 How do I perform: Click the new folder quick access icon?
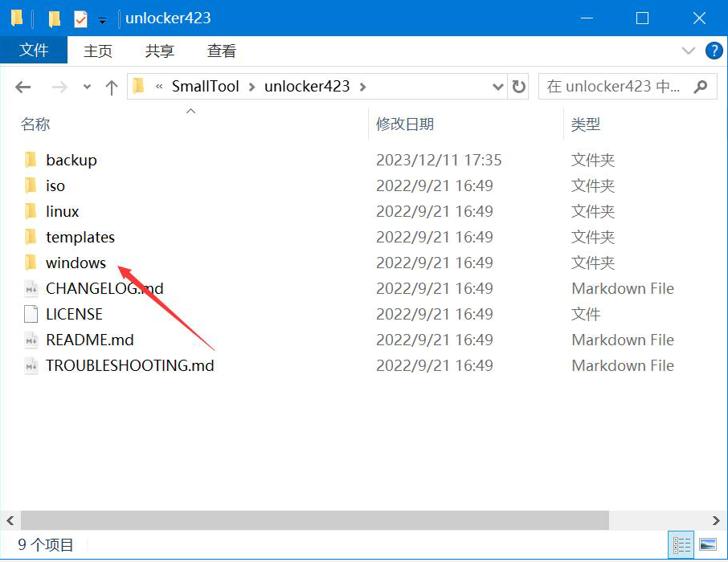55,18
